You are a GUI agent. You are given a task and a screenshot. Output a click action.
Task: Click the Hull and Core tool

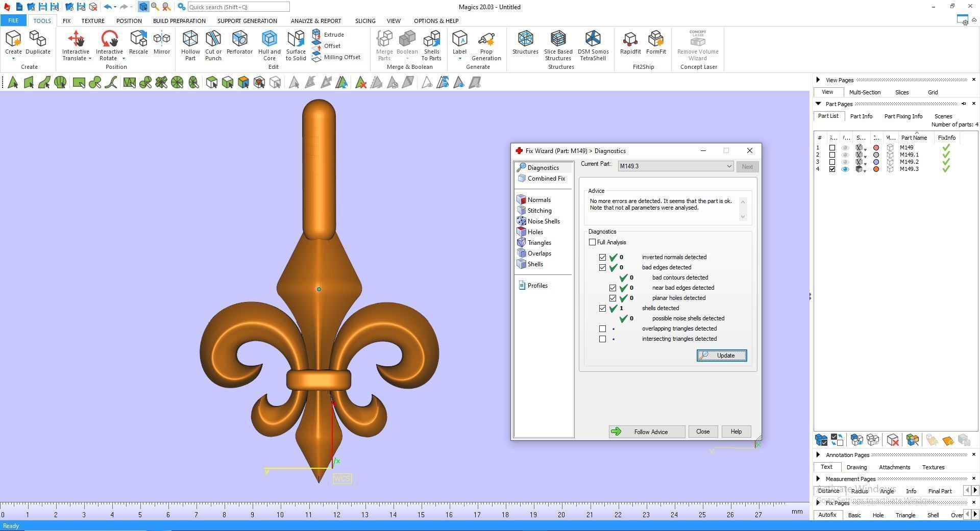269,45
